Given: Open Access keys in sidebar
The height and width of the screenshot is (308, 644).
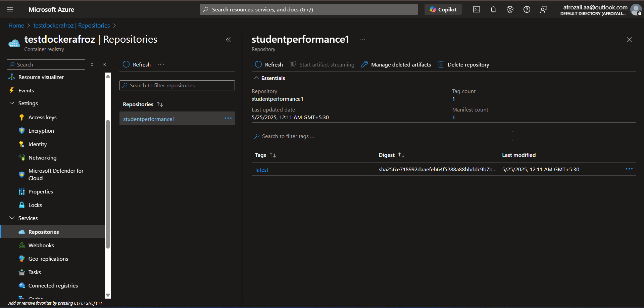Looking at the screenshot, I should tap(42, 117).
